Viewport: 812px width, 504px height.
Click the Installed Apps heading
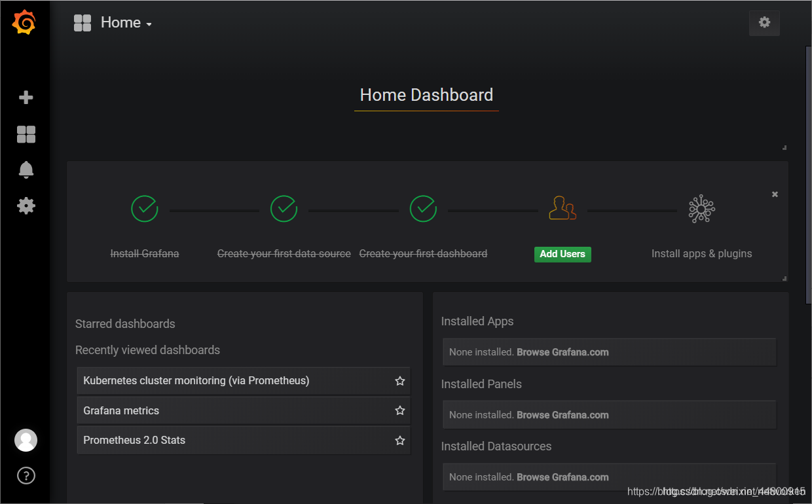click(477, 321)
